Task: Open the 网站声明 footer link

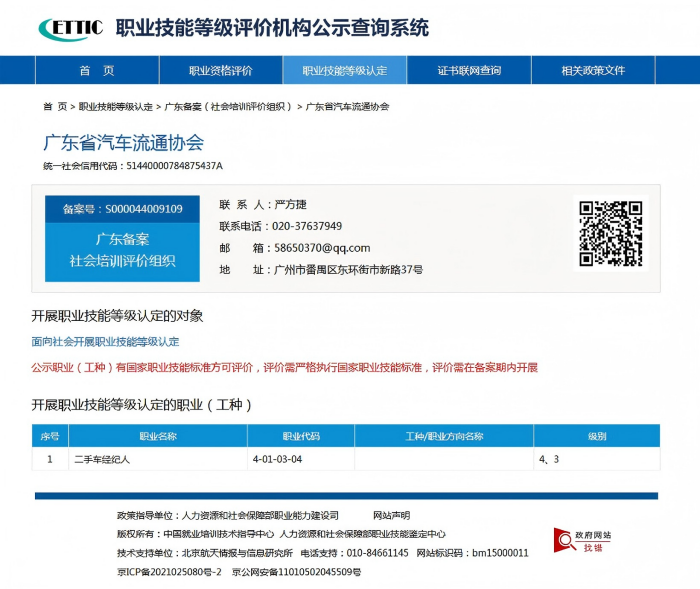Action: point(392,516)
